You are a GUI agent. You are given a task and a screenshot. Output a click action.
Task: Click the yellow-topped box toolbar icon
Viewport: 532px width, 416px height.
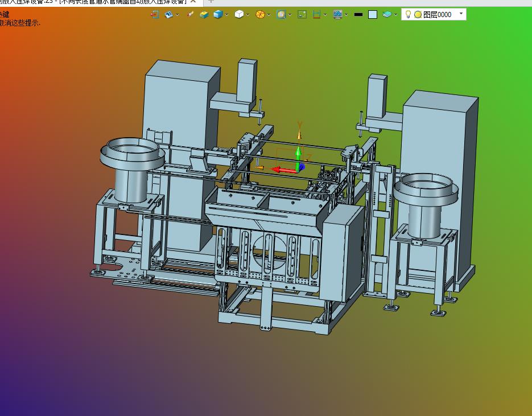[204, 14]
